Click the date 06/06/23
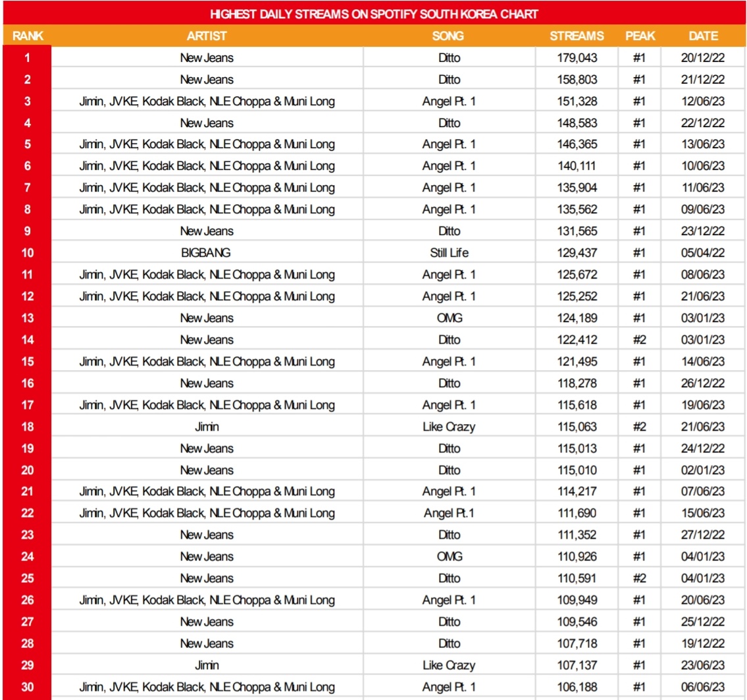 [x=703, y=687]
